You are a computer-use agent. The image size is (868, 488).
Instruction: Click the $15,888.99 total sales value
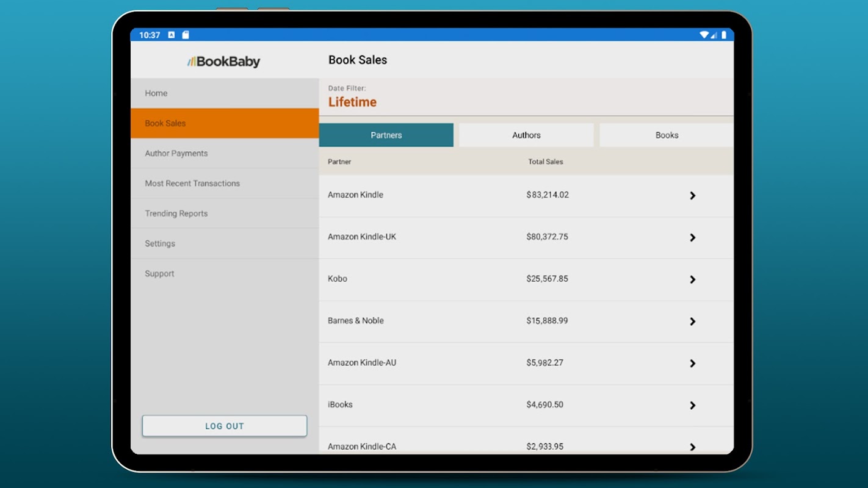click(x=547, y=320)
